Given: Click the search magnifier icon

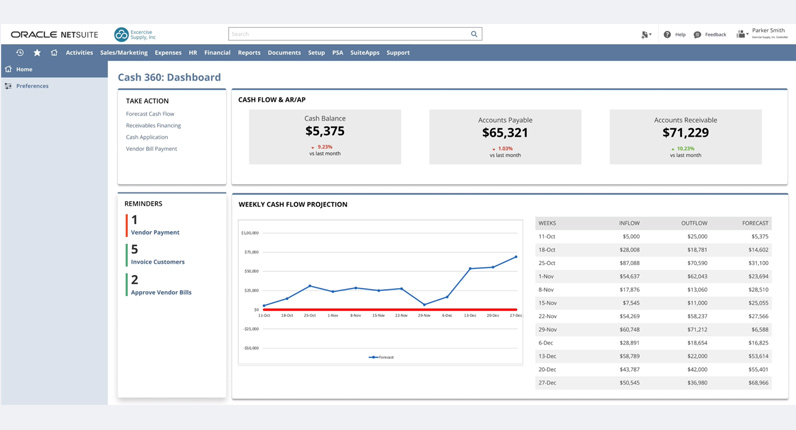Looking at the screenshot, I should pos(474,34).
